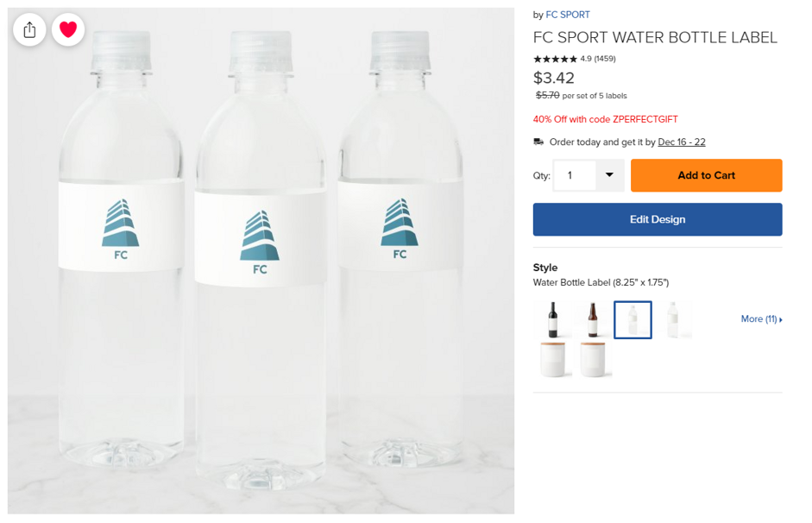Select the wine bottle label style
Screen dimensions: 812x523
pos(553,320)
